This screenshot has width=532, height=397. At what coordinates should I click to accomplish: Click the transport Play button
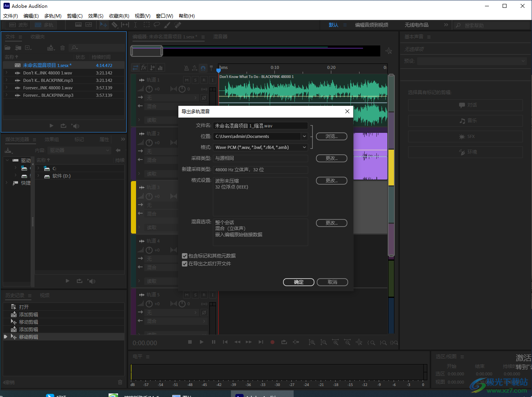click(x=202, y=342)
